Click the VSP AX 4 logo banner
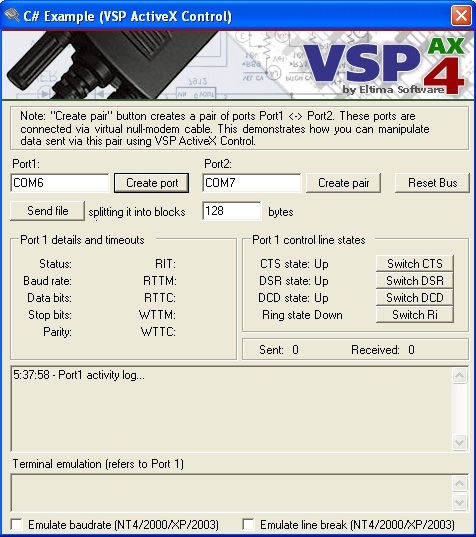The width and height of the screenshot is (476, 537). point(238,65)
